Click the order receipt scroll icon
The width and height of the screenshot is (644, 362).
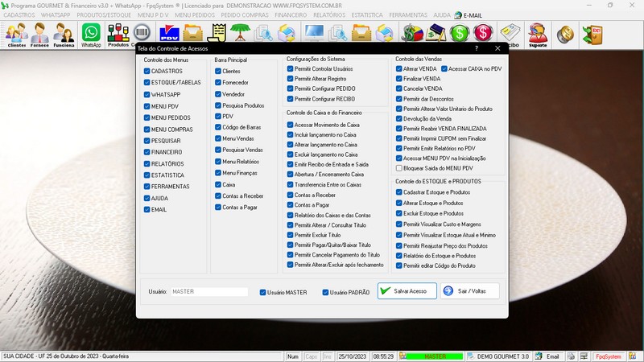coord(217,33)
